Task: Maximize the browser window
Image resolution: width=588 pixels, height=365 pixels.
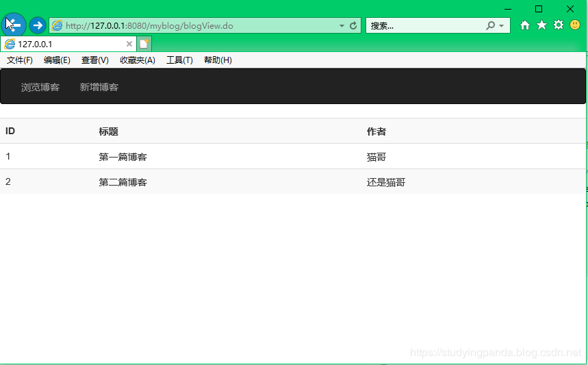Action: [x=539, y=9]
